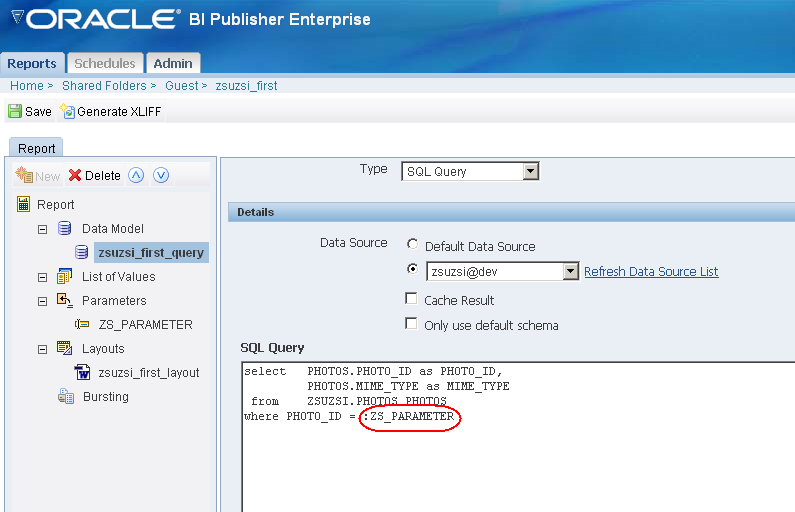Viewport: 795px width, 512px height.
Task: Select the Default Data Source radio button
Action: pyautogui.click(x=413, y=245)
